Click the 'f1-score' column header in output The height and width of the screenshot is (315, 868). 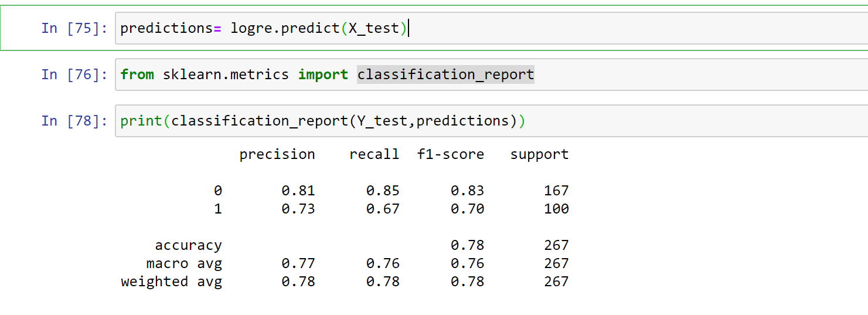point(451,154)
